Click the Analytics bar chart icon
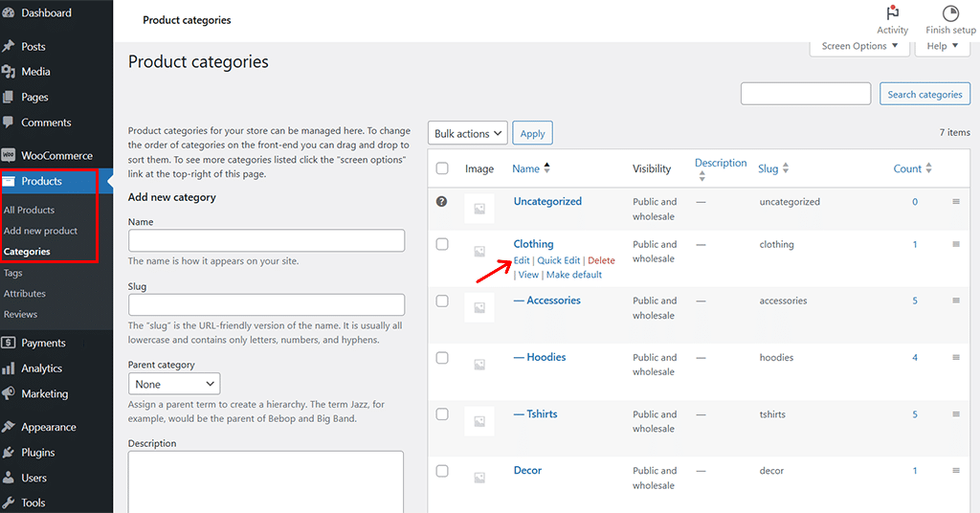Viewport: 980px width, 513px height. (x=8, y=368)
